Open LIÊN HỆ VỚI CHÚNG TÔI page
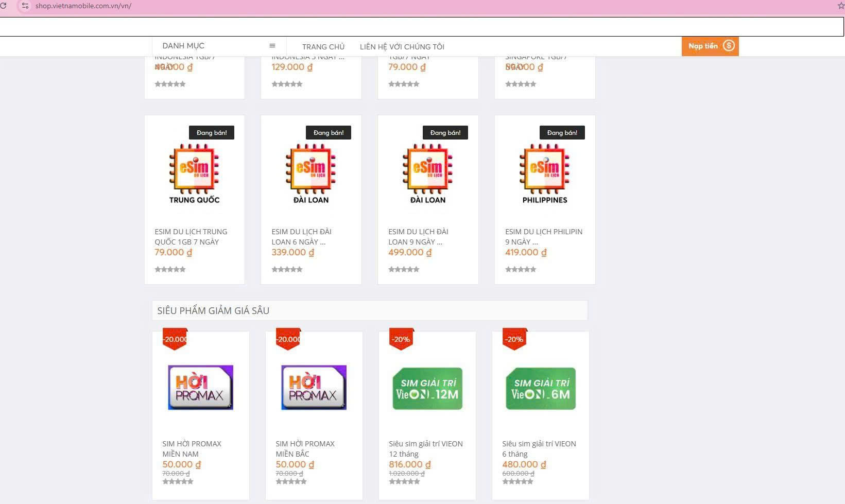Image resolution: width=845 pixels, height=504 pixels. [x=402, y=47]
